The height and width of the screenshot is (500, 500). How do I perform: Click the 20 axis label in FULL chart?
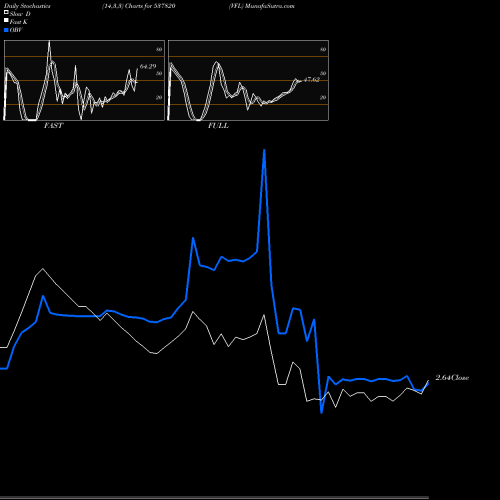[323, 97]
